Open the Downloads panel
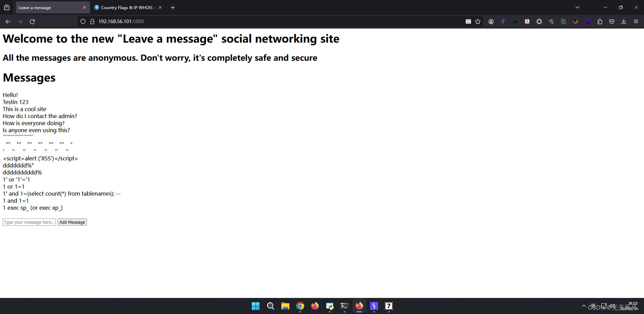The width and height of the screenshot is (644, 314). [624, 21]
